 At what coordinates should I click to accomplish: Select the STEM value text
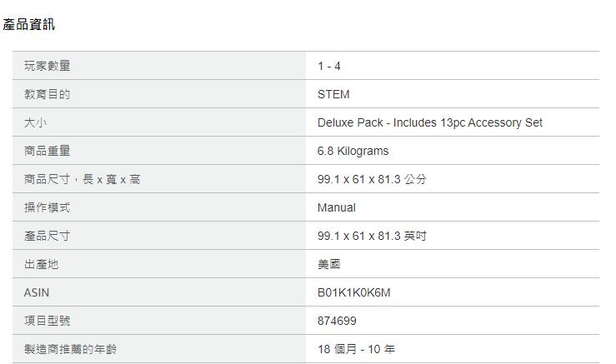(333, 94)
